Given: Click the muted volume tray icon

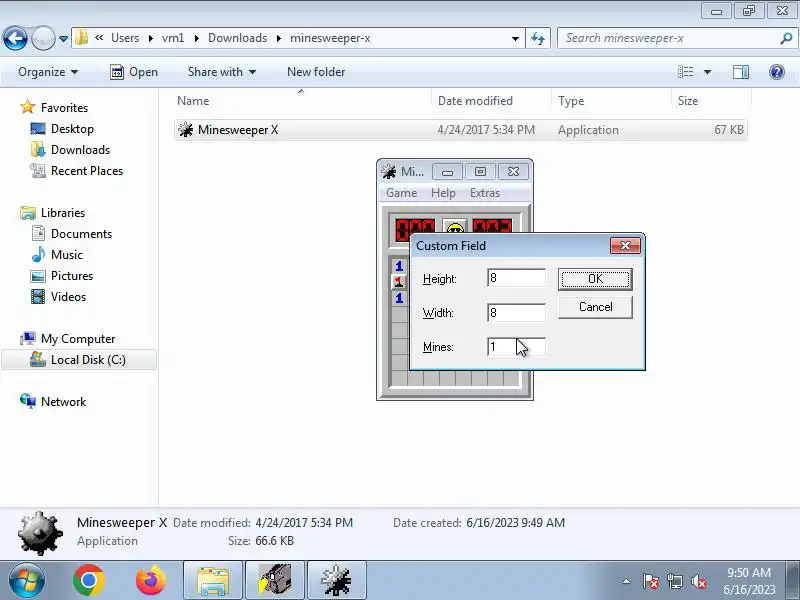Looking at the screenshot, I should click(698, 582).
